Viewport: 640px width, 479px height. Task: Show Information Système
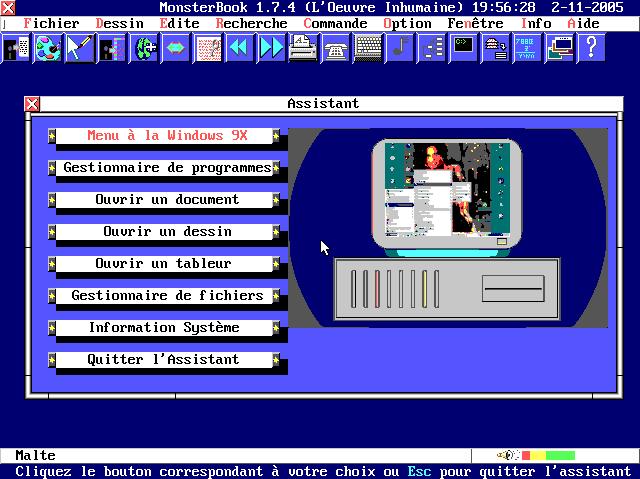[x=164, y=328]
